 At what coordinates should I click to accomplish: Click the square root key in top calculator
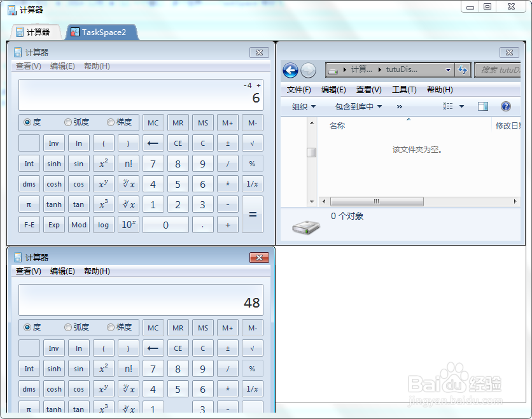click(x=253, y=143)
